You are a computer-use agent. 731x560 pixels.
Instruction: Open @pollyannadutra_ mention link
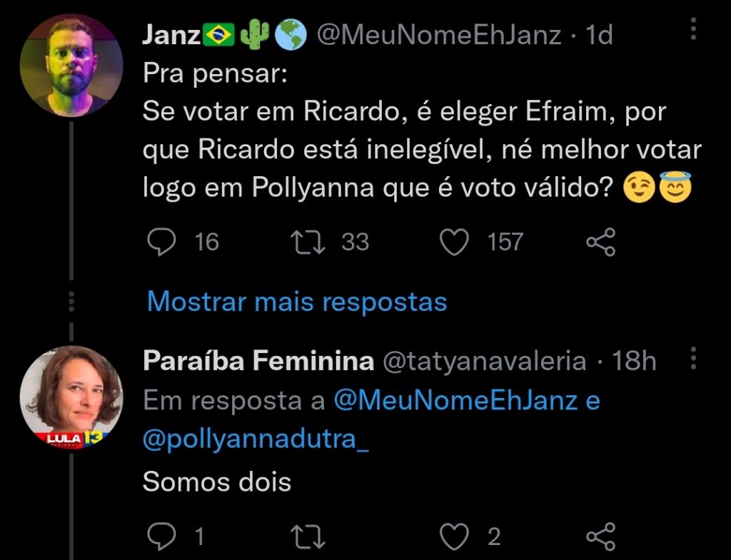coord(256,439)
